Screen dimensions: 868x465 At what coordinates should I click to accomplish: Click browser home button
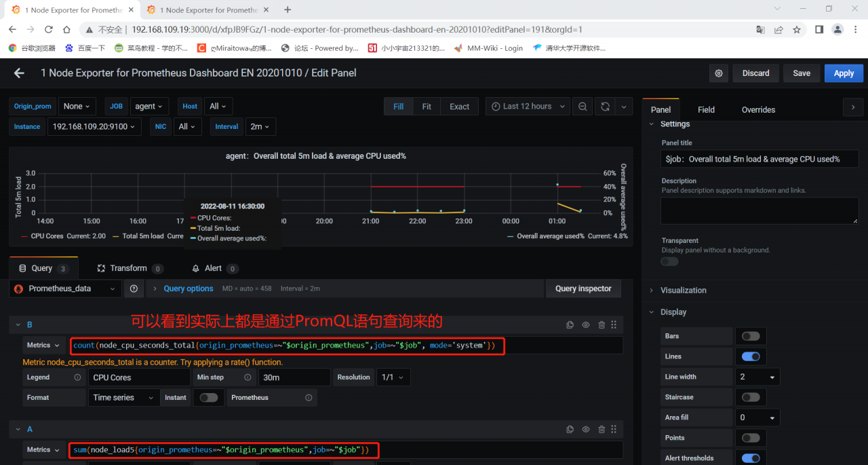point(66,30)
